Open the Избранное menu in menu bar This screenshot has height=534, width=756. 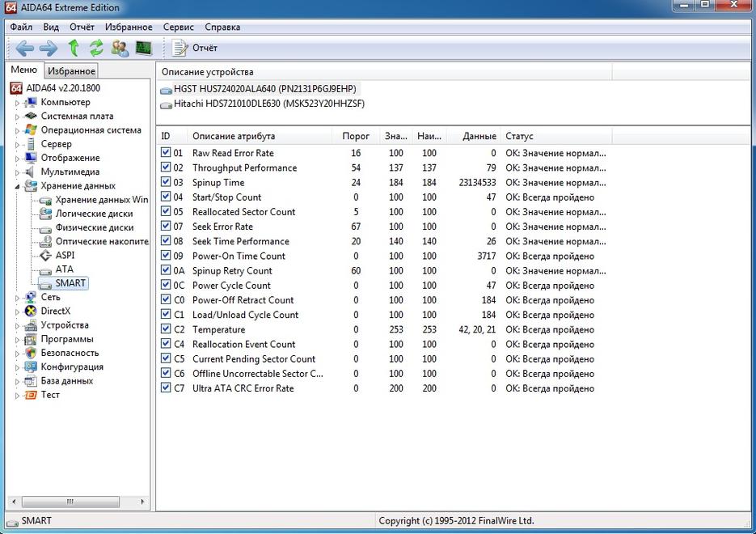click(129, 27)
